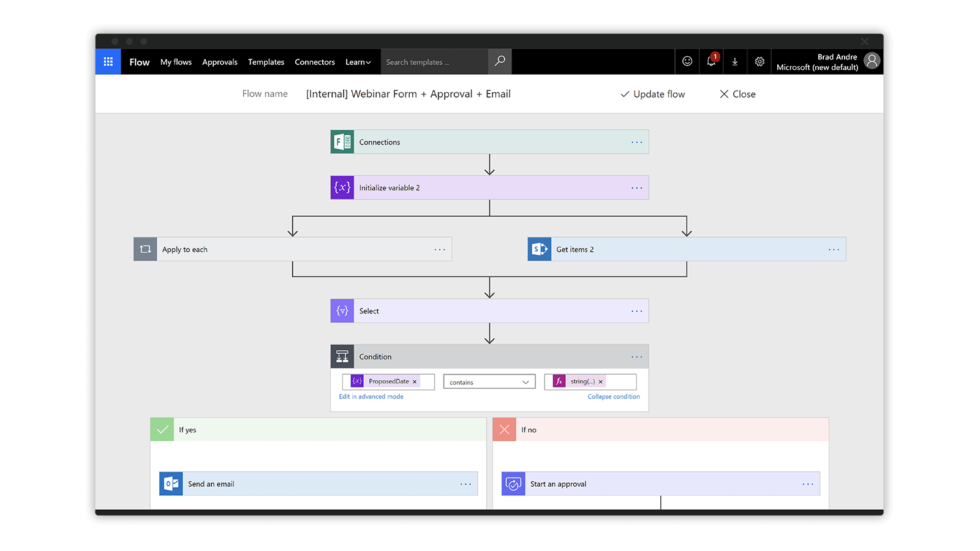
Task: Open the Connections step ellipsis menu
Action: [x=637, y=142]
